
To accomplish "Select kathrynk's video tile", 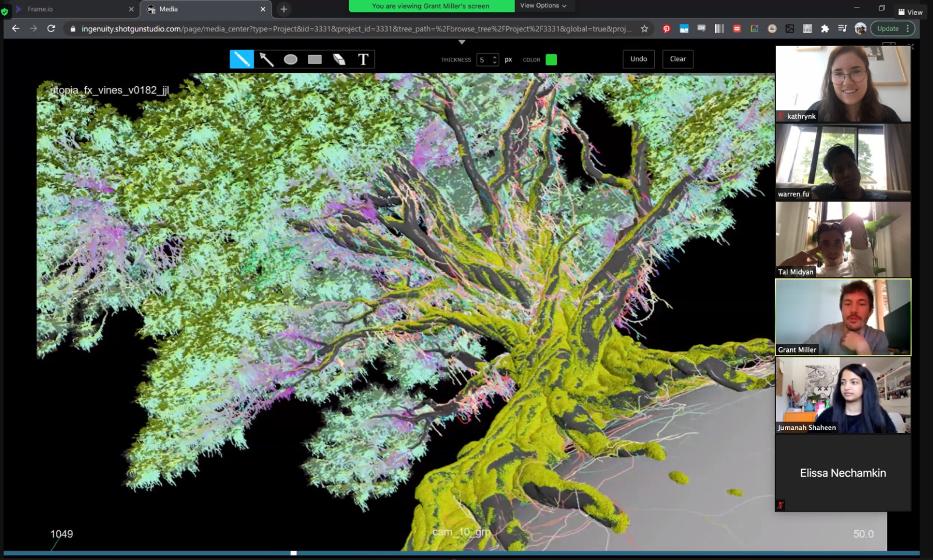I will (x=843, y=84).
